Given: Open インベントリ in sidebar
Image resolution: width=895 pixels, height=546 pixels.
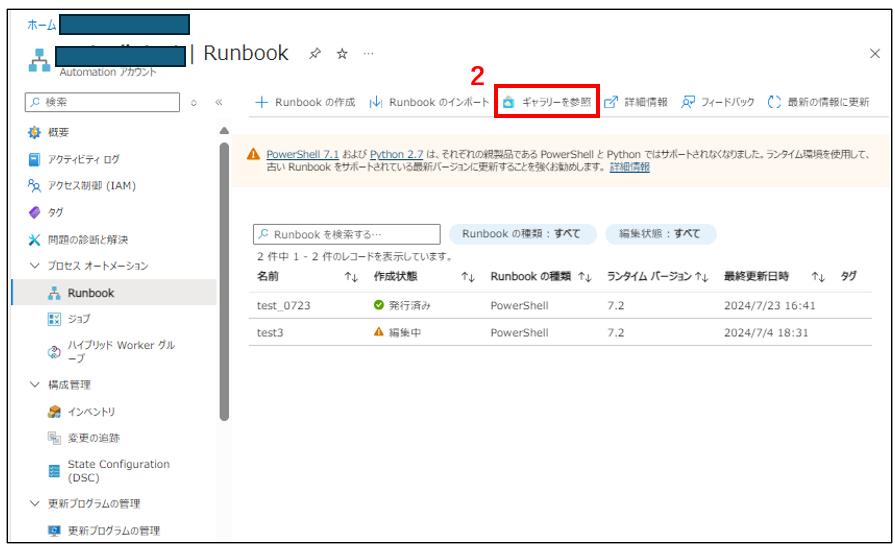Looking at the screenshot, I should [x=91, y=411].
